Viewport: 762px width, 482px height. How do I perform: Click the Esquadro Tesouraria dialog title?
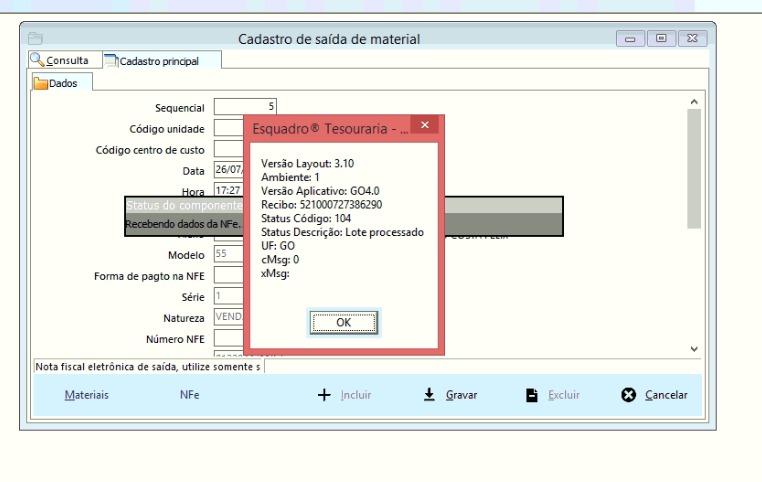(330, 129)
